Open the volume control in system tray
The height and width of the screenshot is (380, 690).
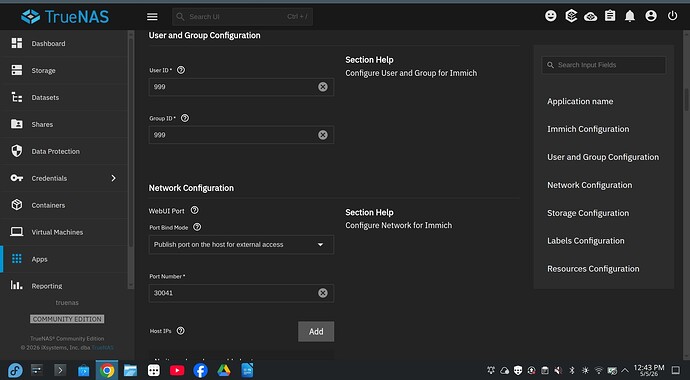coord(558,370)
